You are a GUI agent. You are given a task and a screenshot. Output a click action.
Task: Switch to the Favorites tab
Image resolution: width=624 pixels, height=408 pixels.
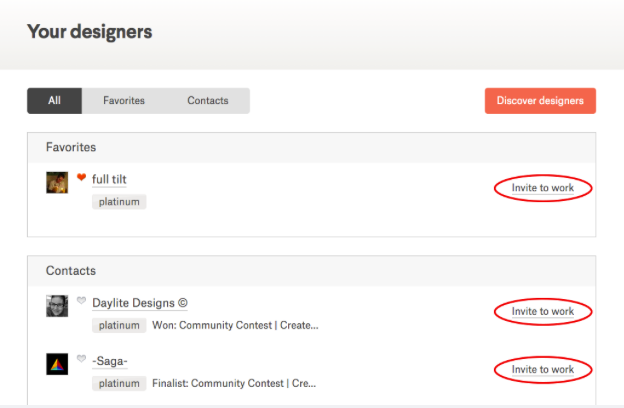click(124, 101)
